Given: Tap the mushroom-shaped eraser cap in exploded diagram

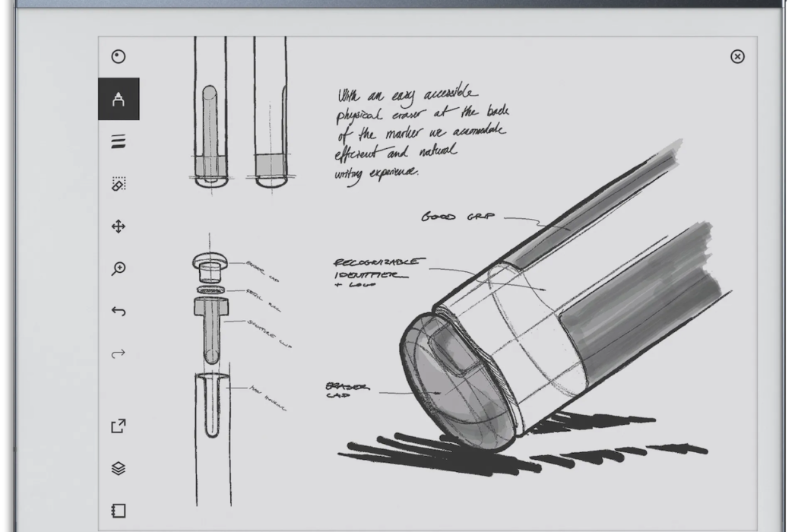Looking at the screenshot, I should pos(211,268).
